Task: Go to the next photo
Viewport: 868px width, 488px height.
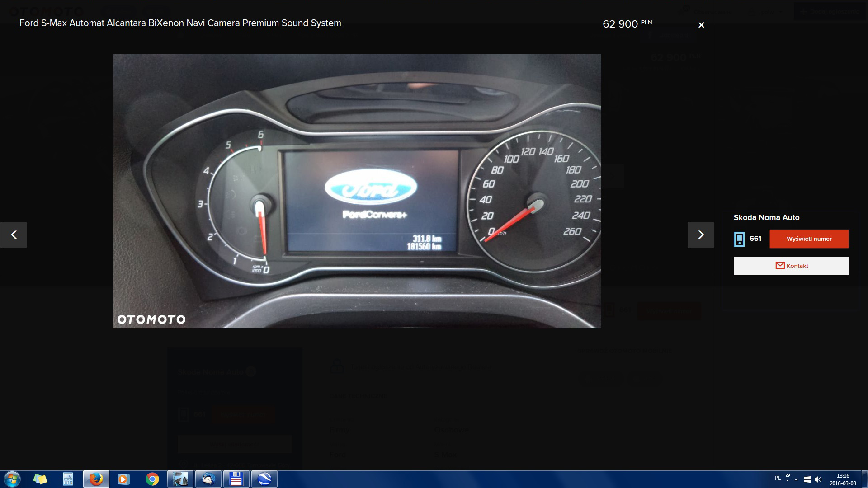Action: (x=700, y=235)
